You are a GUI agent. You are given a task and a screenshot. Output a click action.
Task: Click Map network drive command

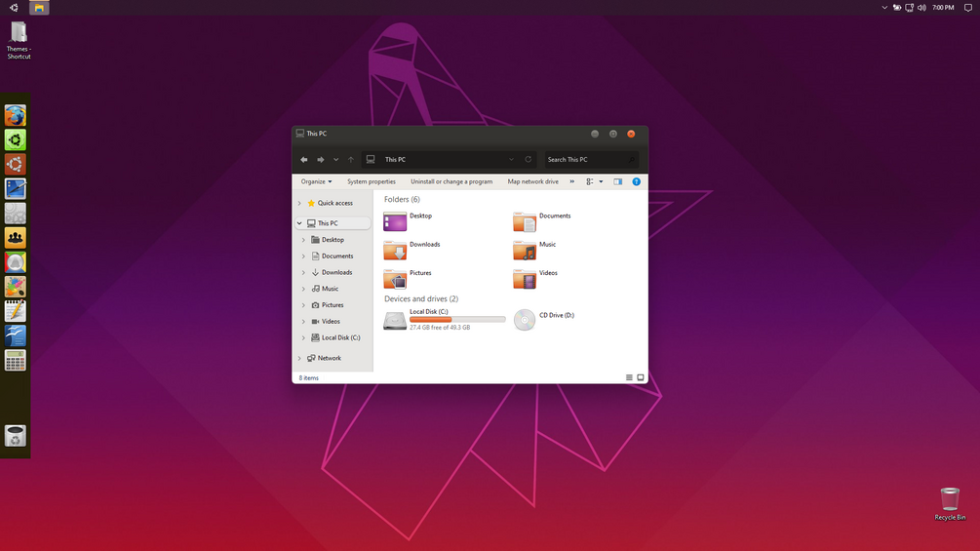[x=533, y=181]
